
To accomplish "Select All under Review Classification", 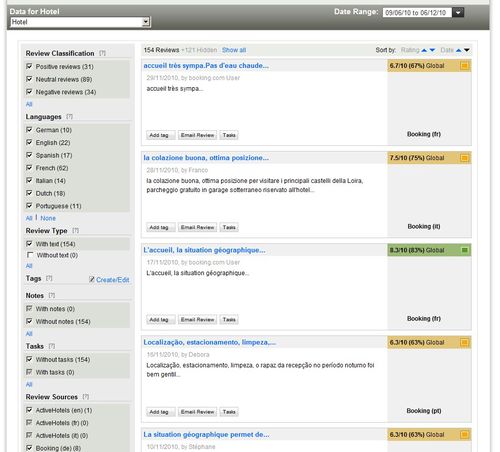I will tap(29, 104).
